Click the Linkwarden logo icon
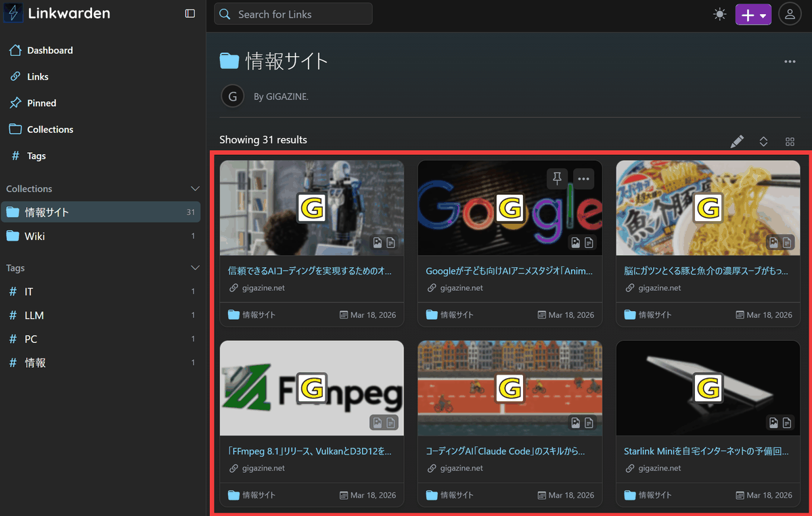The image size is (812, 516). click(x=14, y=14)
